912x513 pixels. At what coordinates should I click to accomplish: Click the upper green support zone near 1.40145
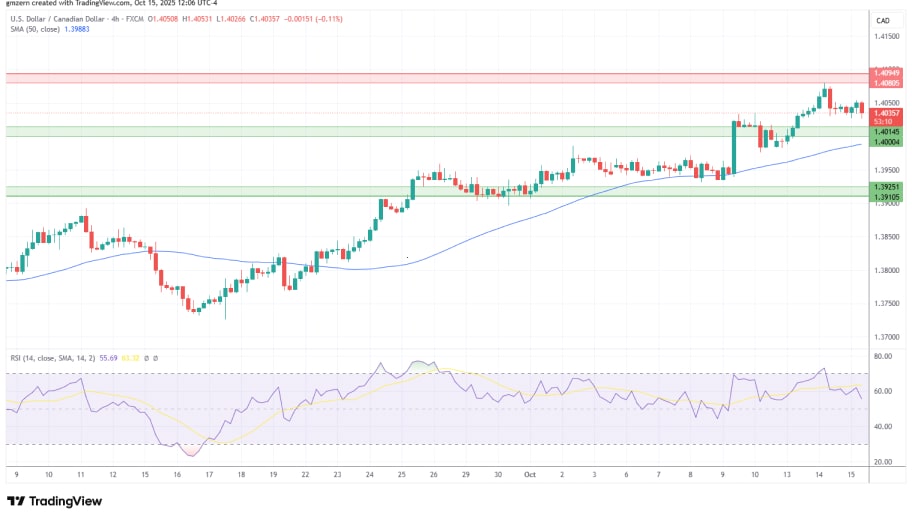(437, 131)
